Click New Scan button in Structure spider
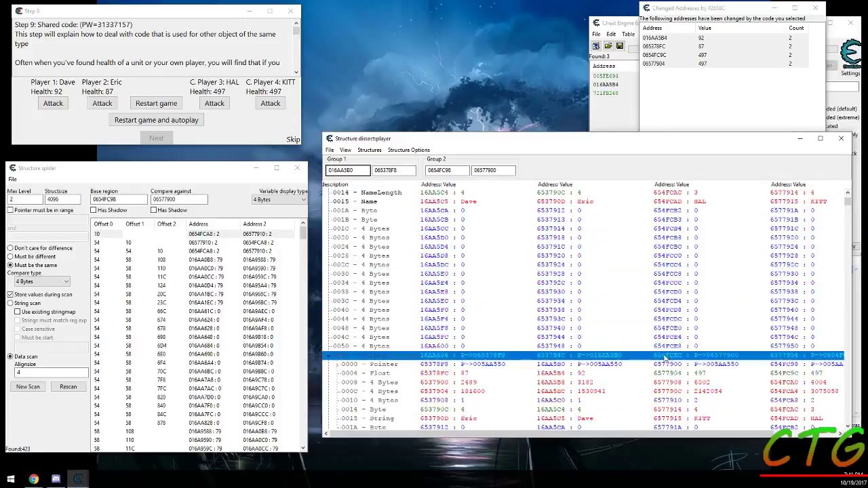The height and width of the screenshot is (488, 868). 28,386
